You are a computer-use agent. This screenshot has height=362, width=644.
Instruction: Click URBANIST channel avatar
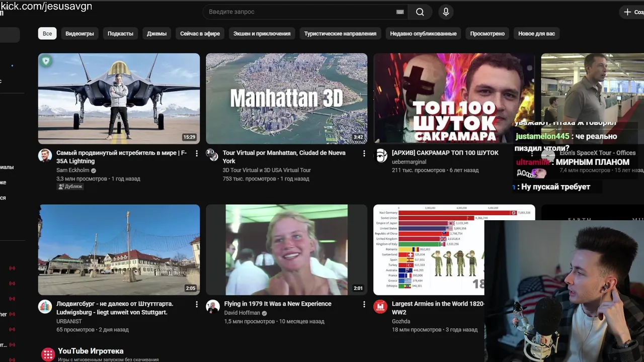[45, 306]
